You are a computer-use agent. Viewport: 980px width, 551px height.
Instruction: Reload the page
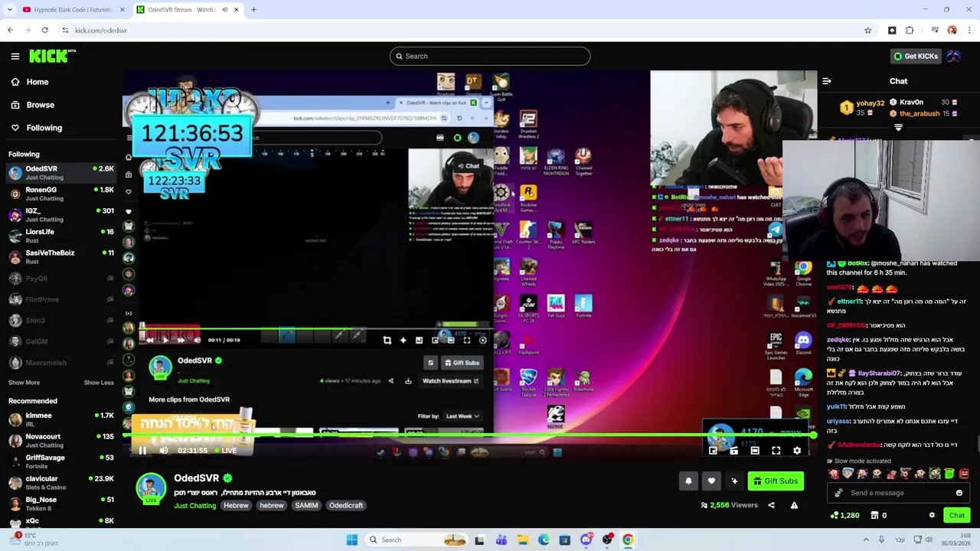(x=45, y=31)
